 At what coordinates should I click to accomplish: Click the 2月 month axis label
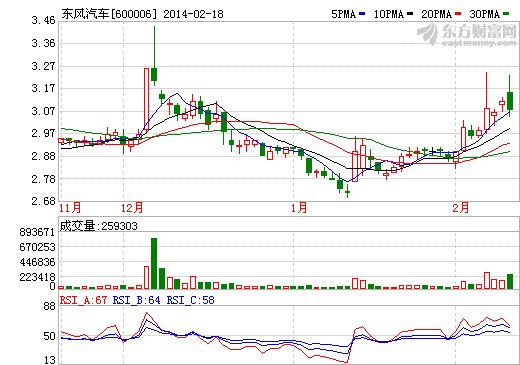pyautogui.click(x=461, y=208)
